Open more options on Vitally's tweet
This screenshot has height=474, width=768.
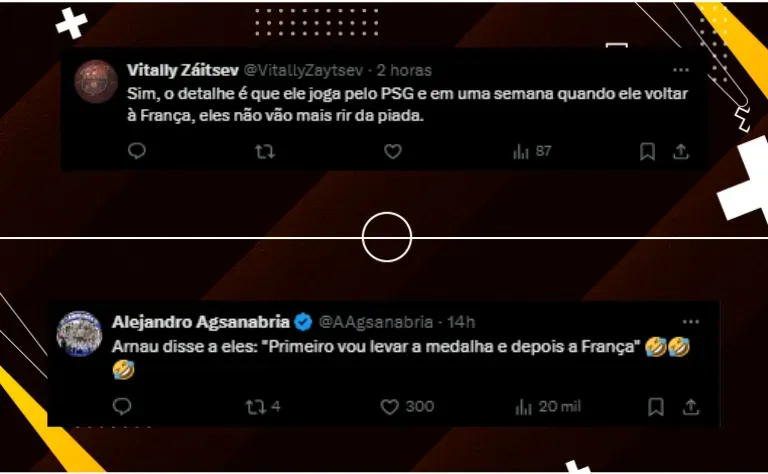point(681,70)
